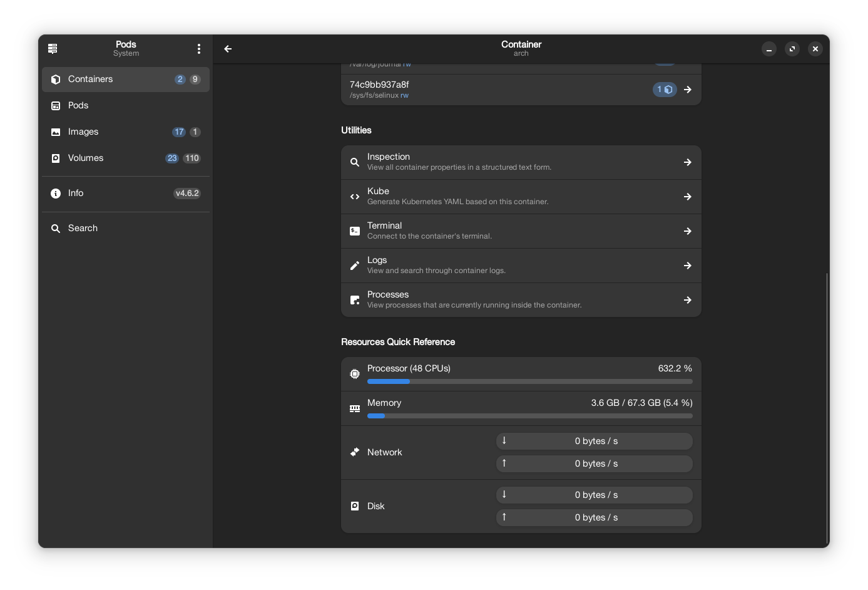Open Logs via its right arrow
The height and width of the screenshot is (590, 868).
[688, 266]
